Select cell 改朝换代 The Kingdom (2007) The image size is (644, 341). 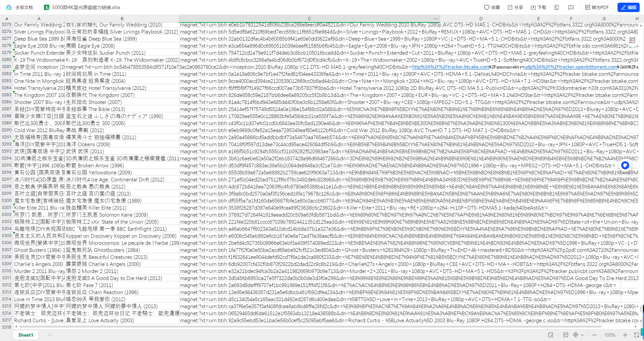pyautogui.click(x=122, y=95)
